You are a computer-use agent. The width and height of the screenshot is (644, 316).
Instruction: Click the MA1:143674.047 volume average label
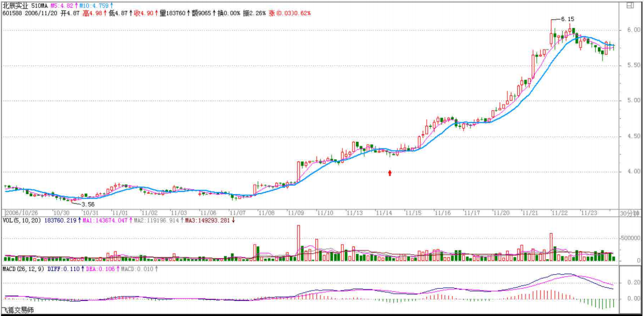click(101, 221)
